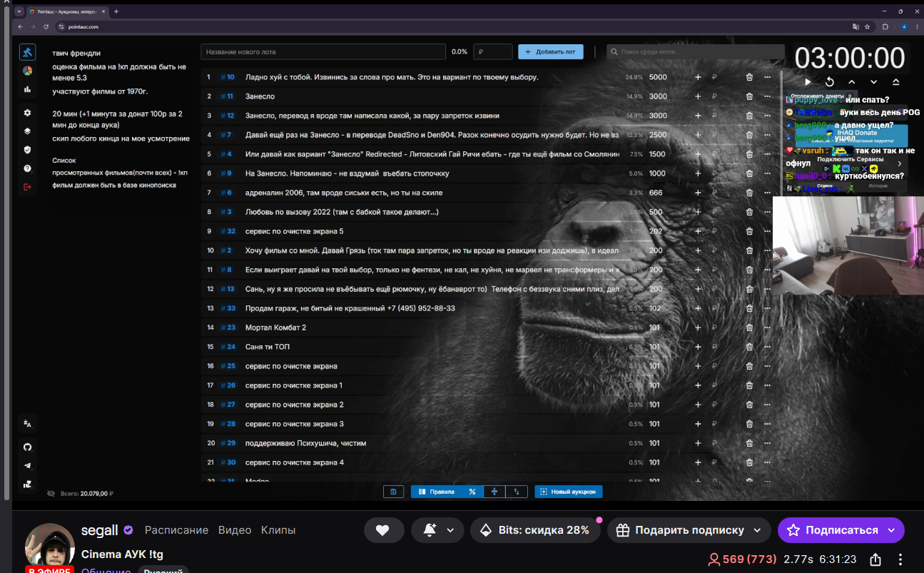
Task: Open the wheel of fortune pie icon
Action: 27,71
